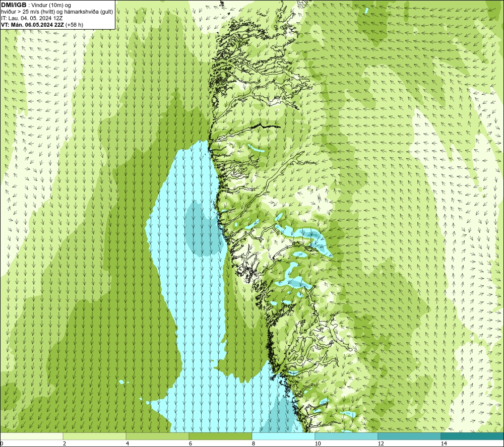The height and width of the screenshot is (447, 504).
Task: Select the 8–10 m/s light cyan colorbar segment
Action: point(283,436)
